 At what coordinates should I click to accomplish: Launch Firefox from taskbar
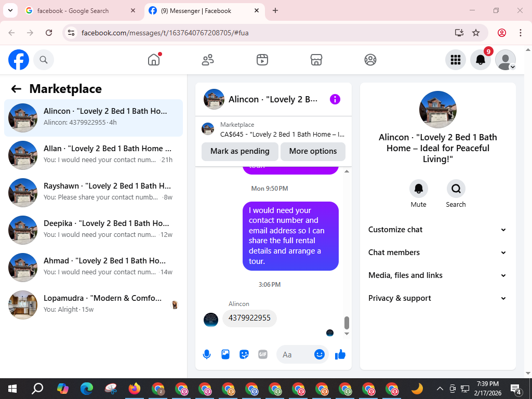pyautogui.click(x=134, y=389)
